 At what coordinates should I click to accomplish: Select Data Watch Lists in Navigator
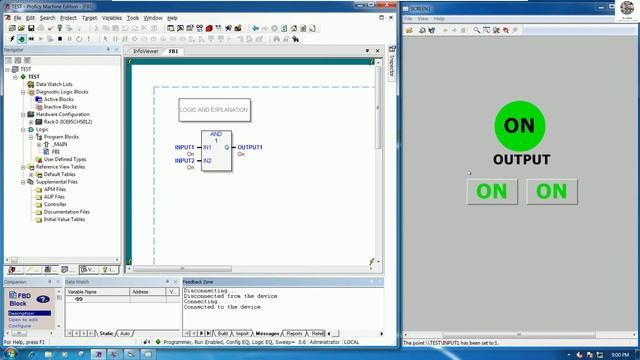pos(54,84)
